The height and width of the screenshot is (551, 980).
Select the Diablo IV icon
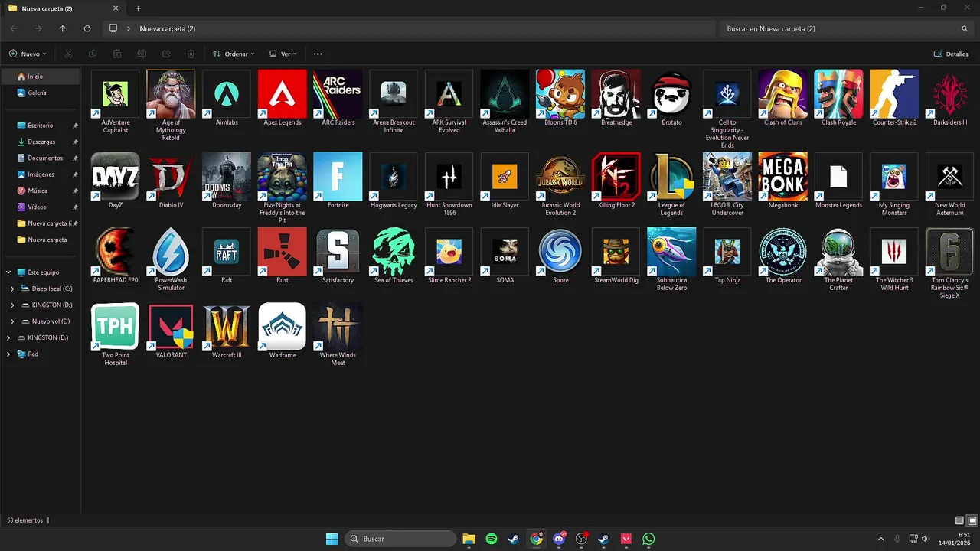171,177
